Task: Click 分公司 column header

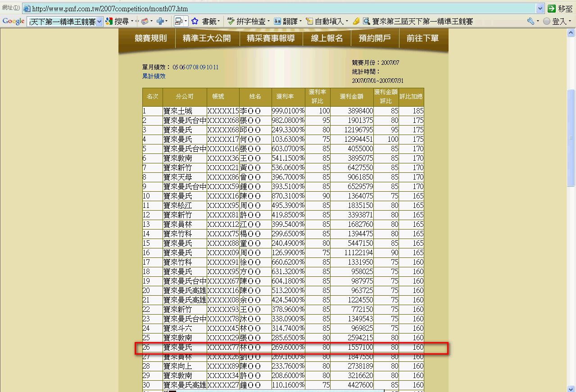Action: 185,97
